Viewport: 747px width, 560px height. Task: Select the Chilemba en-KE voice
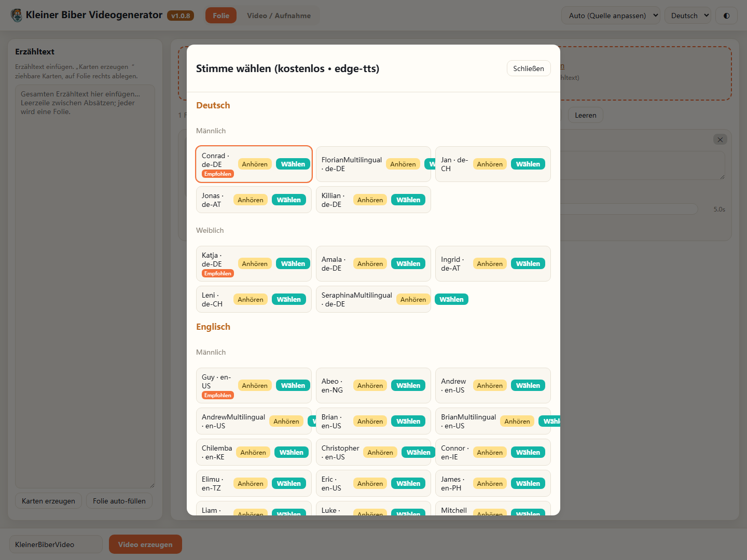pyautogui.click(x=292, y=453)
